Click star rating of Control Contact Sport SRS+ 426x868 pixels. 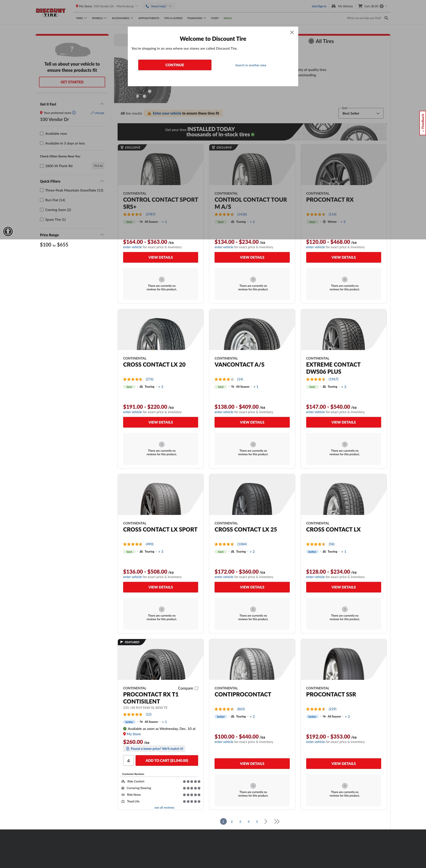tap(132, 214)
